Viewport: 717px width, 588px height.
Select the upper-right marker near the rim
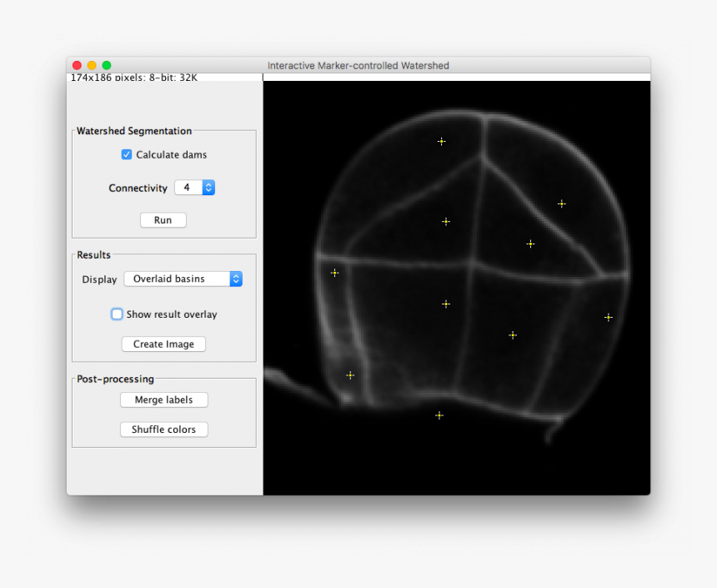pos(561,204)
